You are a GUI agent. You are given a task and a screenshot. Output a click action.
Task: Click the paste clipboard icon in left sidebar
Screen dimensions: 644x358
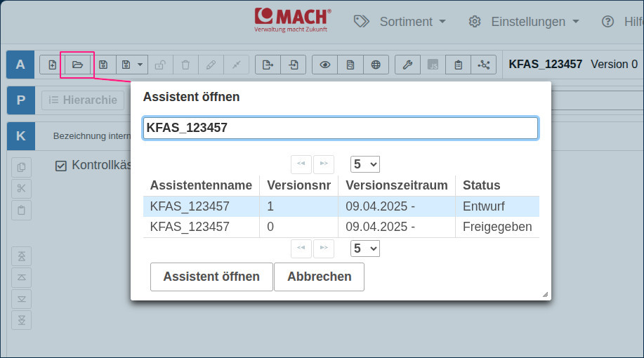coord(21,210)
